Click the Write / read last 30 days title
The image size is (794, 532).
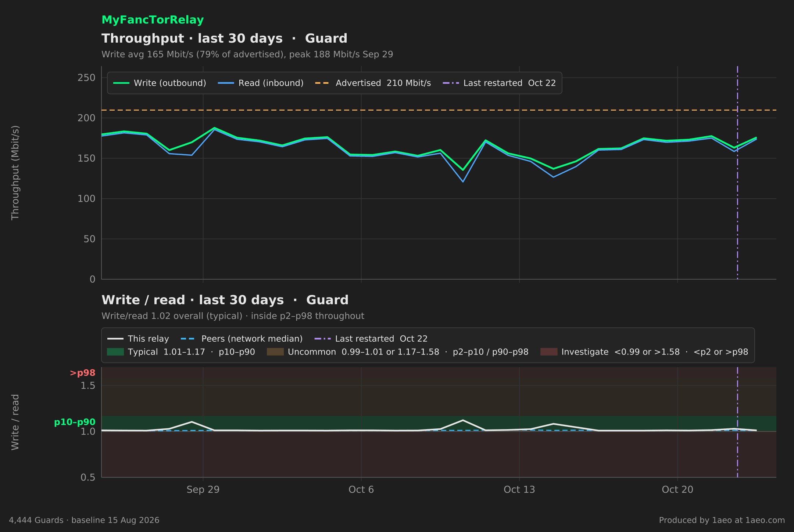click(225, 300)
